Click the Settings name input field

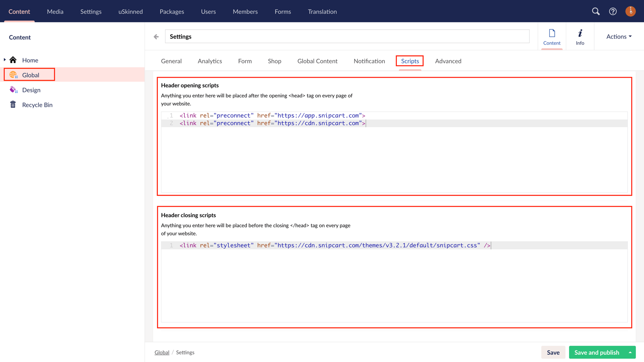point(347,36)
